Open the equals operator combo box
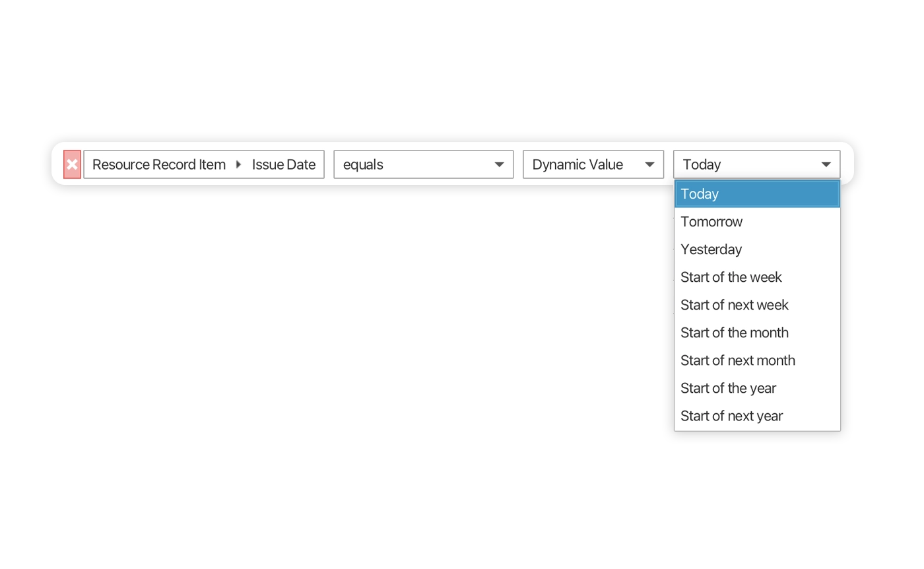This screenshot has width=924, height=569. 416,164
